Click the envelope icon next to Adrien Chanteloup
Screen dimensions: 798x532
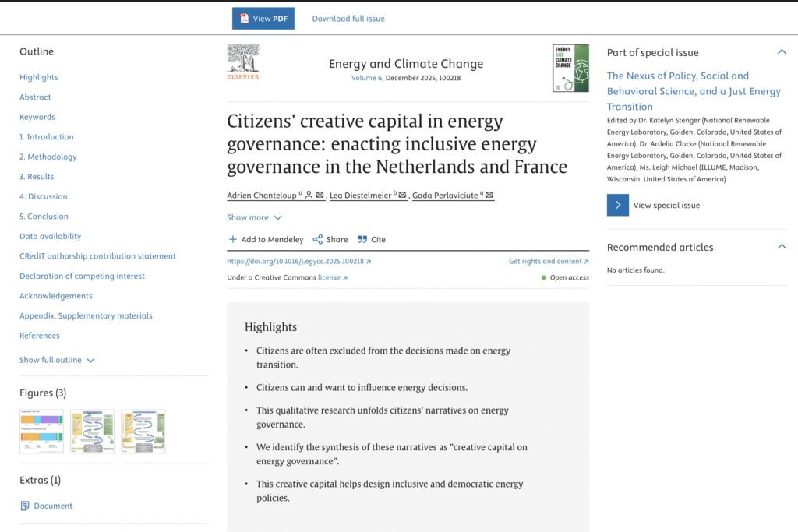click(320, 195)
